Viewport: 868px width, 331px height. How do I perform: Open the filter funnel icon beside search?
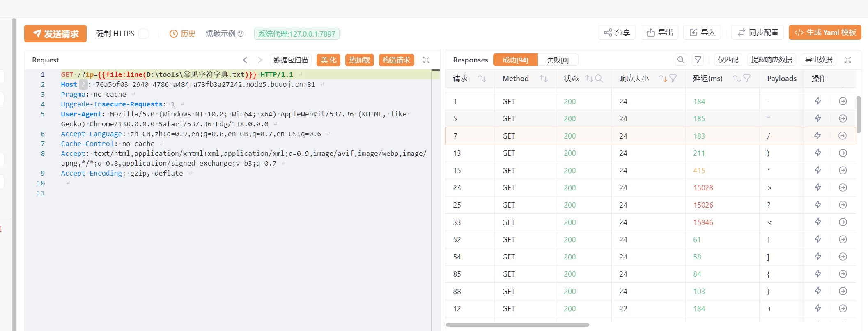click(x=698, y=60)
